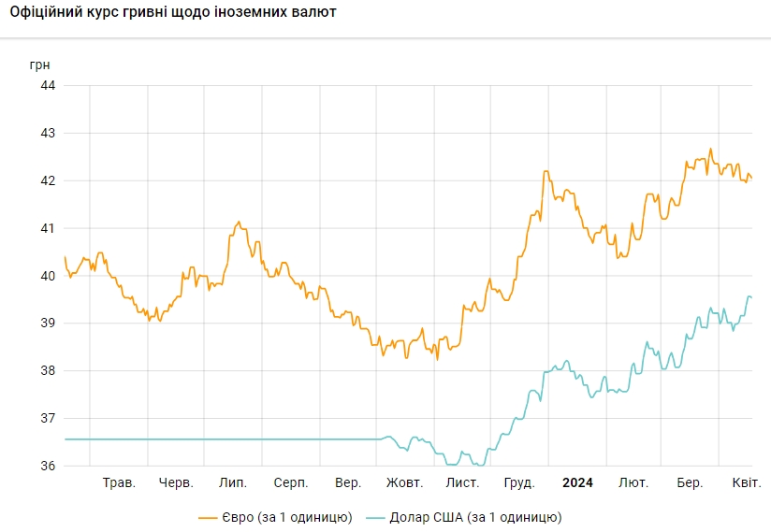Click the грн unit label above the axis
Viewport: 771px width, 532px height.
click(x=40, y=65)
